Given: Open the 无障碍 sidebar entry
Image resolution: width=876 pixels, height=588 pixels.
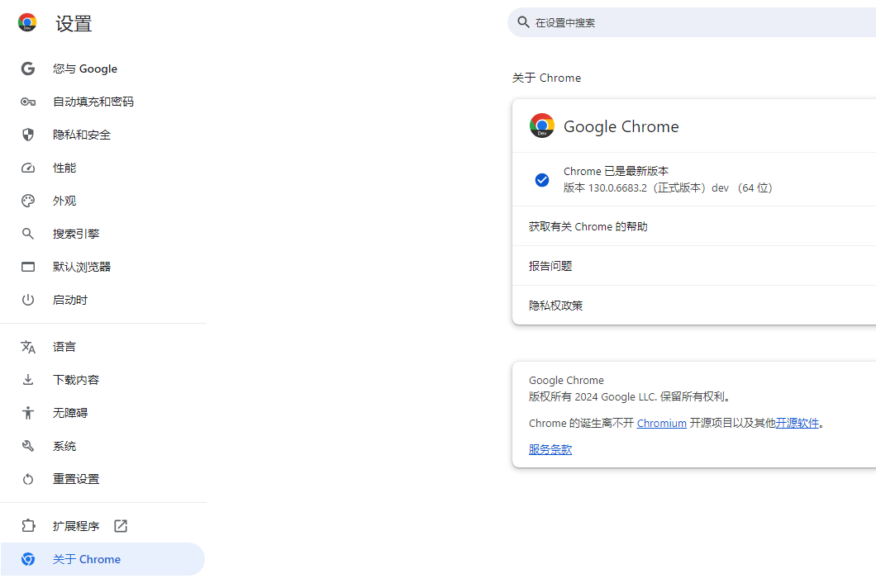Looking at the screenshot, I should (74, 412).
